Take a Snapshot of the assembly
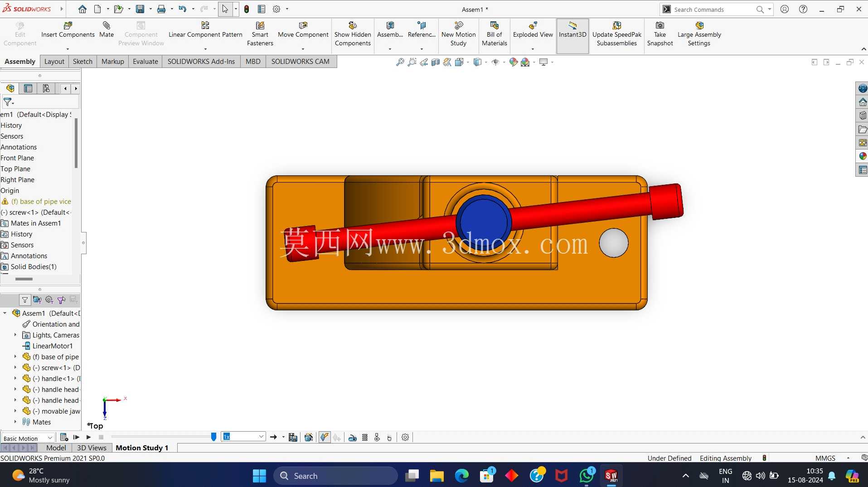868x487 pixels. click(660, 34)
